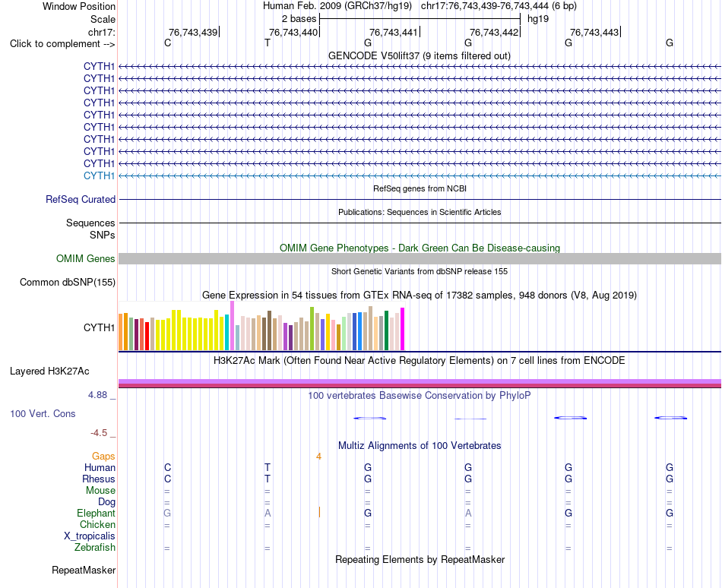Viewport: 722px width, 588px height.
Task: Click the dark green bar in GTEx chart
Action: click(386, 330)
